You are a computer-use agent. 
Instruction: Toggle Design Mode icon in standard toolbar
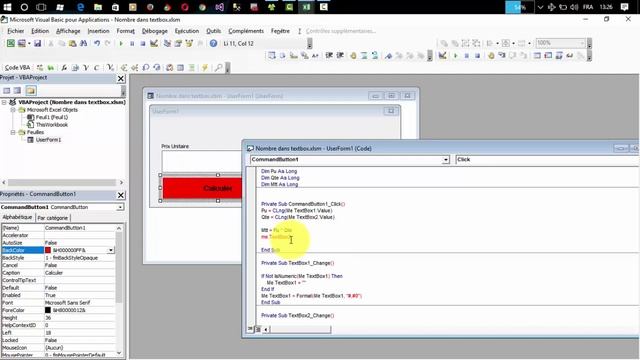point(154,43)
